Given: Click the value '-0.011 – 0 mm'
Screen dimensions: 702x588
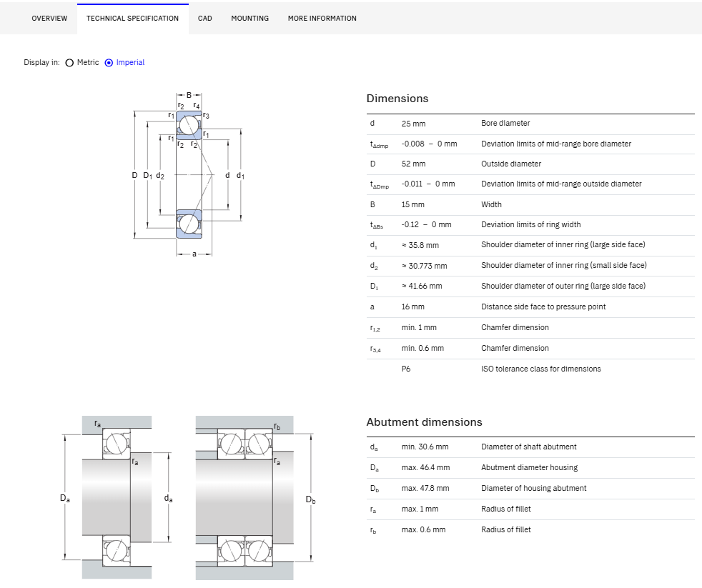Looking at the screenshot, I should click(x=428, y=184).
